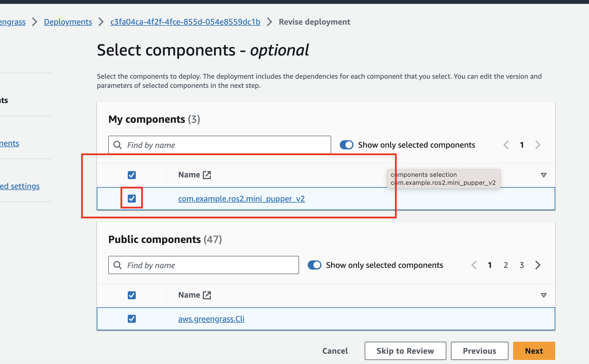
Task: Open the Deployments breadcrumb link
Action: [68, 22]
